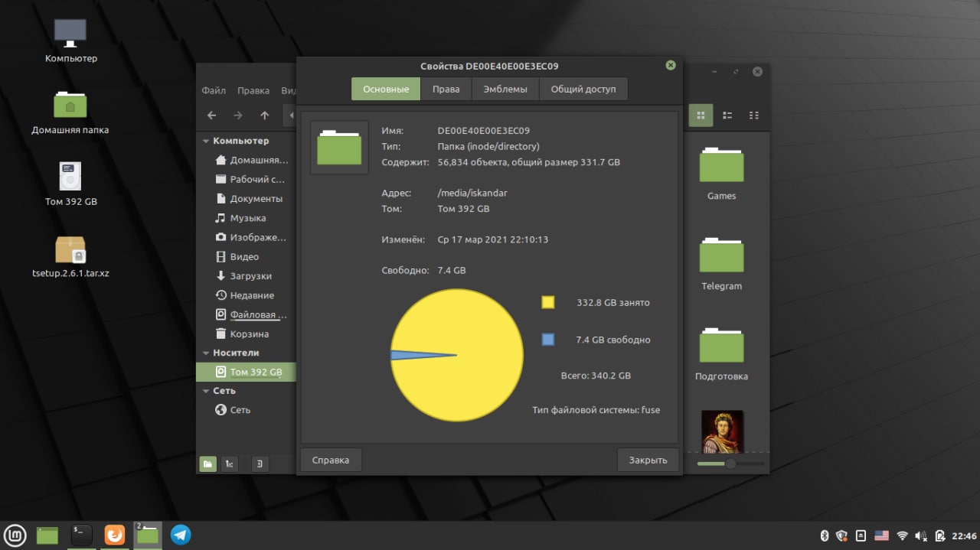The image size is (980, 550).
Task: Show places in sidebar pane
Action: 208,464
